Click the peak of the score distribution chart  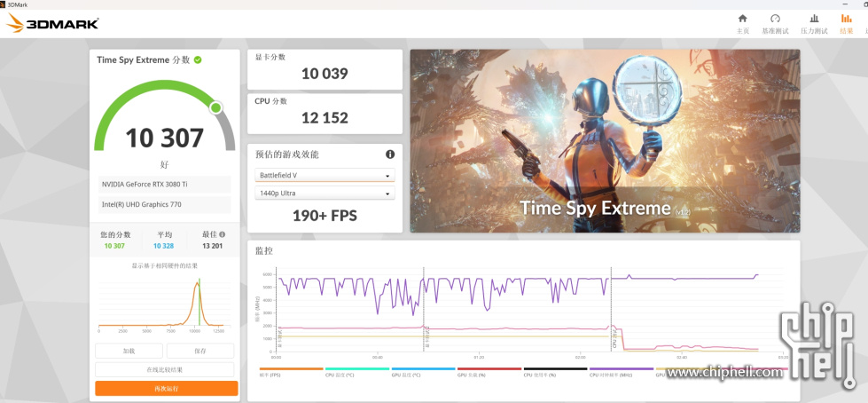click(198, 286)
